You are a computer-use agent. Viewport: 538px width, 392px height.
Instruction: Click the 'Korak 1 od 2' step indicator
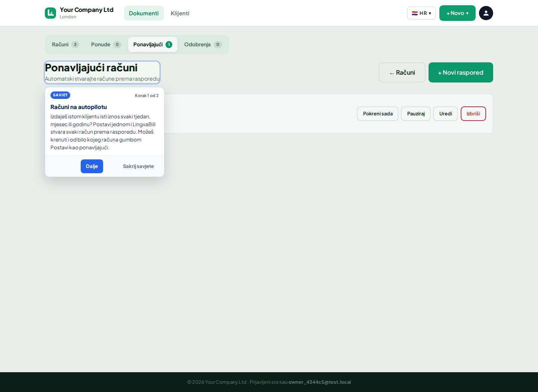[x=147, y=96]
